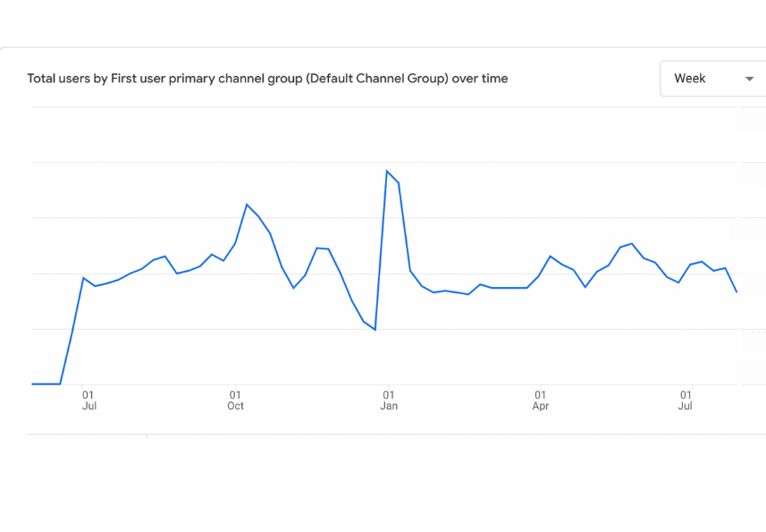This screenshot has height=532, width=766.
Task: Click the dip between the October and November peaks
Action: pos(293,288)
